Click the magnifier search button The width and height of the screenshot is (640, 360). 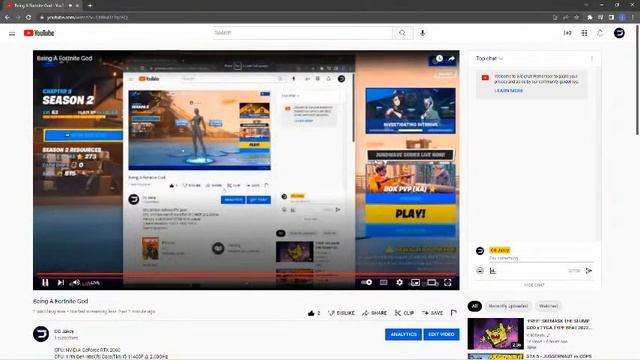pos(402,33)
